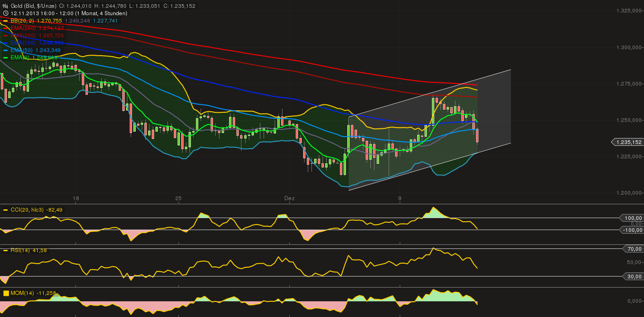Viewport: 644px width, 317px height.
Task: Click the clock icon next to date range
Action: (5, 13)
